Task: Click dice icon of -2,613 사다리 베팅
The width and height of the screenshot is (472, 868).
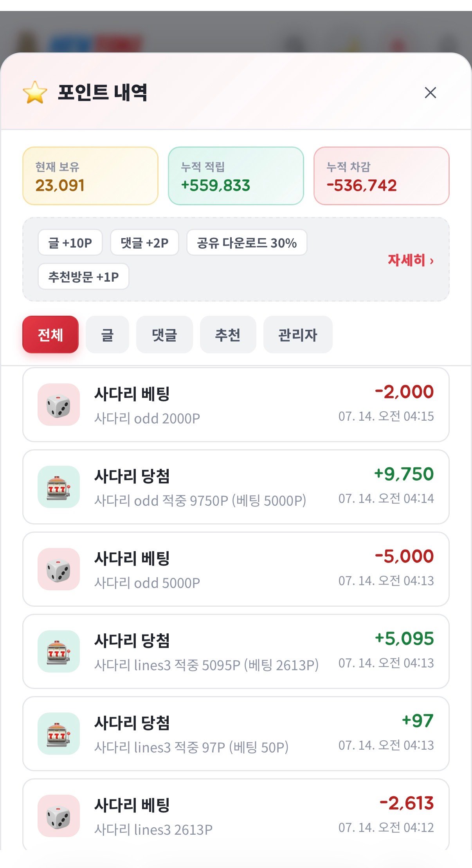Action: tap(59, 816)
